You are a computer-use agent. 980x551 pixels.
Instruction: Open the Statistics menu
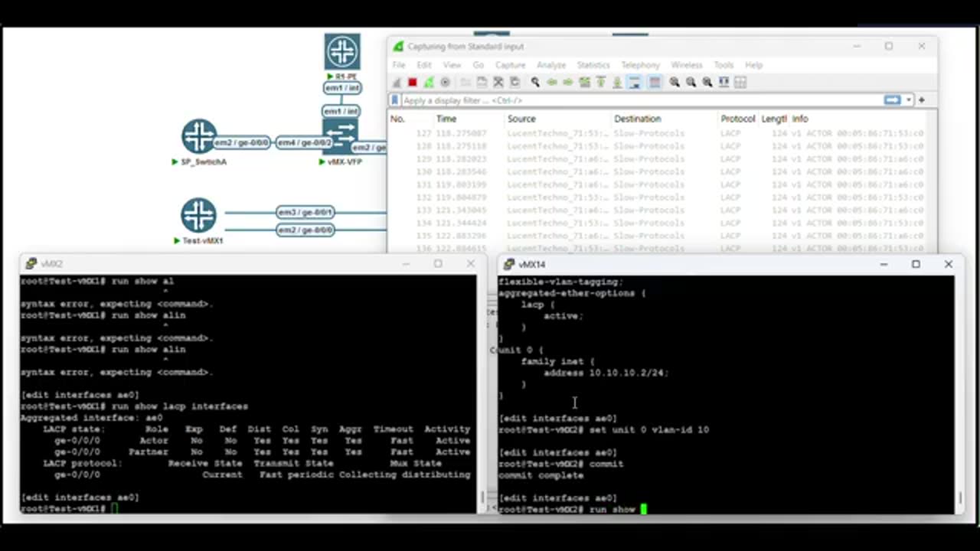click(593, 65)
